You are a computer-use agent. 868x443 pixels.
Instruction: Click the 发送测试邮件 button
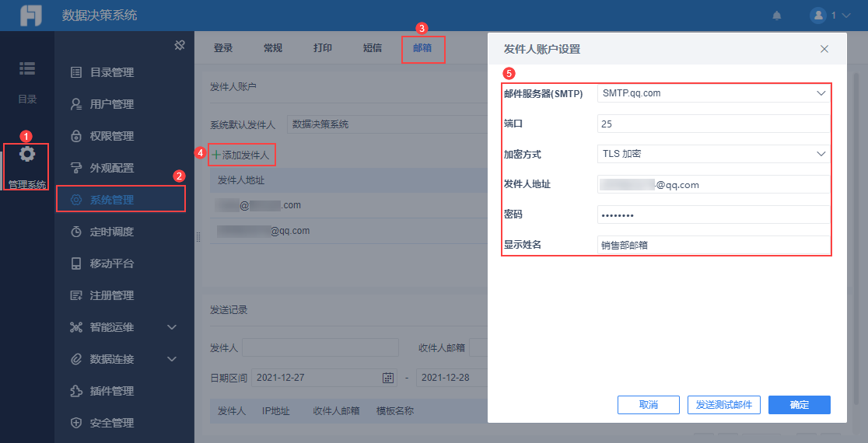click(724, 405)
